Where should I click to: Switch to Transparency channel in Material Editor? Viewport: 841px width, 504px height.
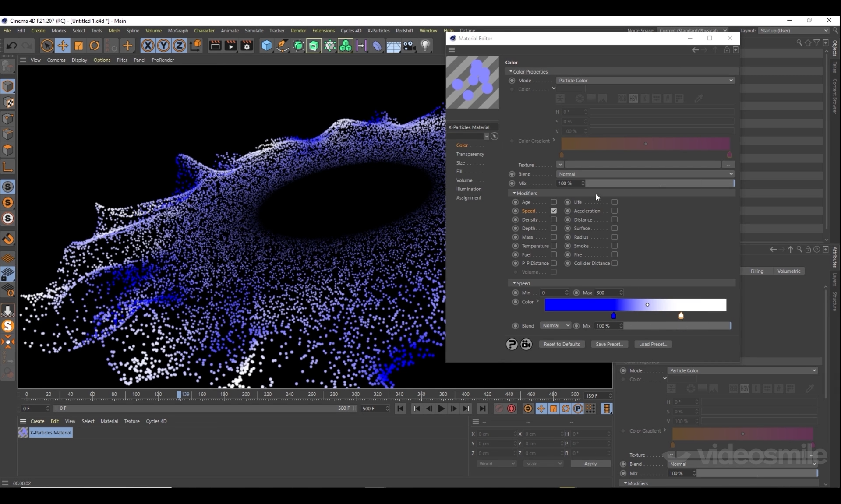coord(470,154)
